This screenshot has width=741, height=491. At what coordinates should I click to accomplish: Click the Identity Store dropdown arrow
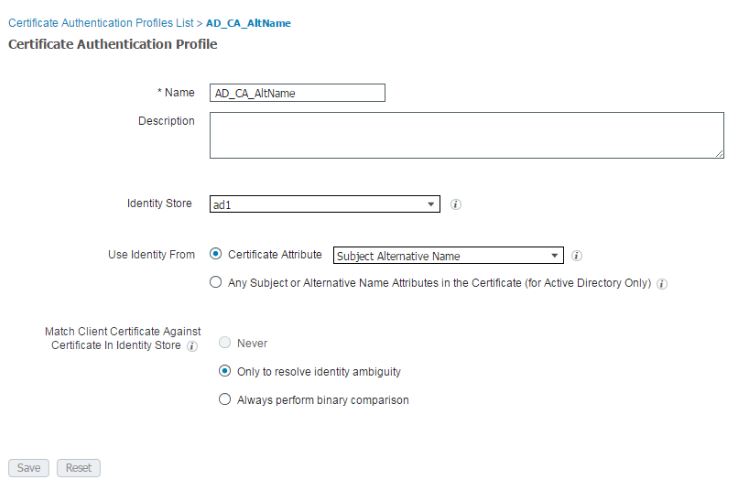(431, 204)
